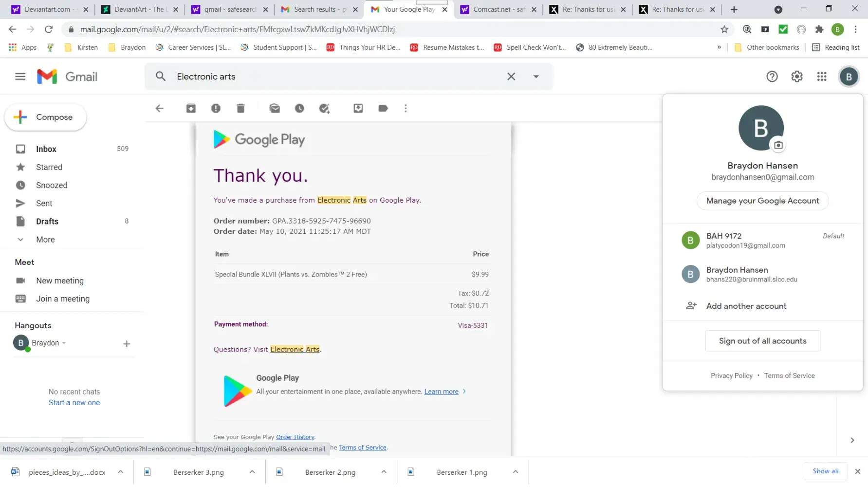Mark the email as unread
The image size is (868, 487).
pos(275,109)
